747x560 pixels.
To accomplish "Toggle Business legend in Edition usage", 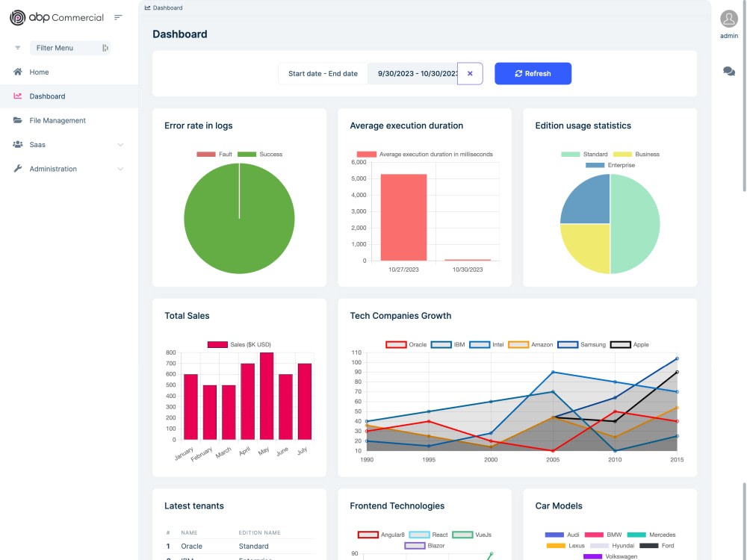I will point(636,155).
